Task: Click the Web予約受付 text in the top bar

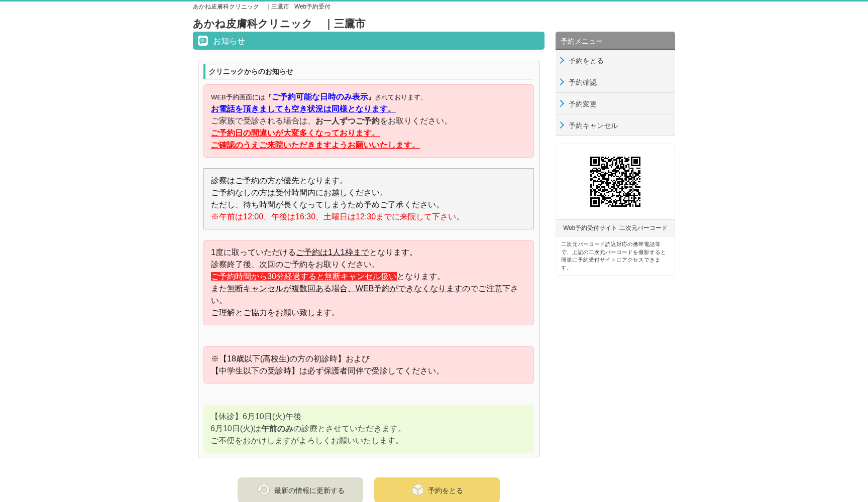Action: [312, 7]
